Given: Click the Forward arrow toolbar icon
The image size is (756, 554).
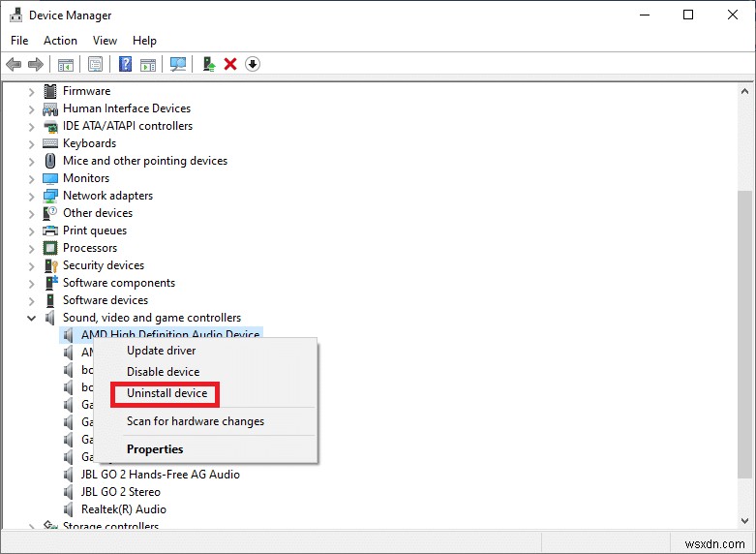Looking at the screenshot, I should (36, 64).
